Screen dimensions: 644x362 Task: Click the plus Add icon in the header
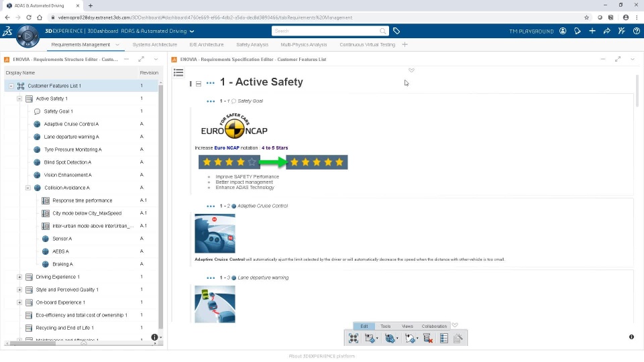click(592, 31)
